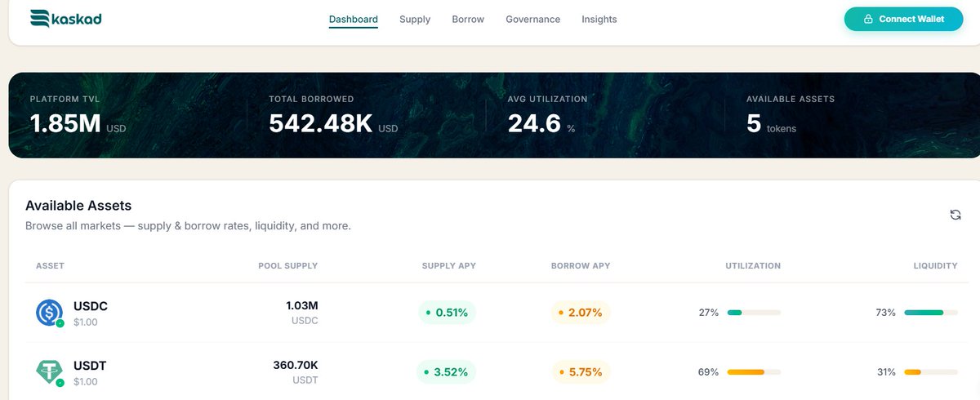Screen dimensions: 980x400
Task: Click Available Assets 5 tokens value
Action: pyautogui.click(x=754, y=123)
